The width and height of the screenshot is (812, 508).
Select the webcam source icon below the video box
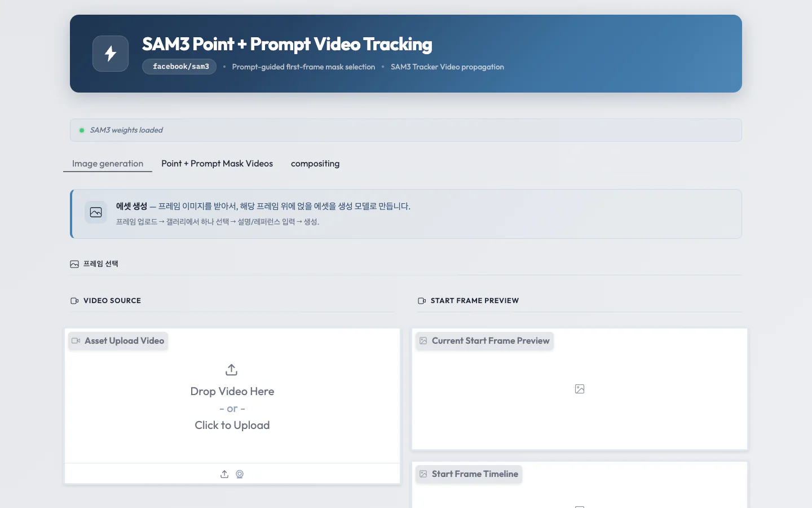(x=240, y=474)
